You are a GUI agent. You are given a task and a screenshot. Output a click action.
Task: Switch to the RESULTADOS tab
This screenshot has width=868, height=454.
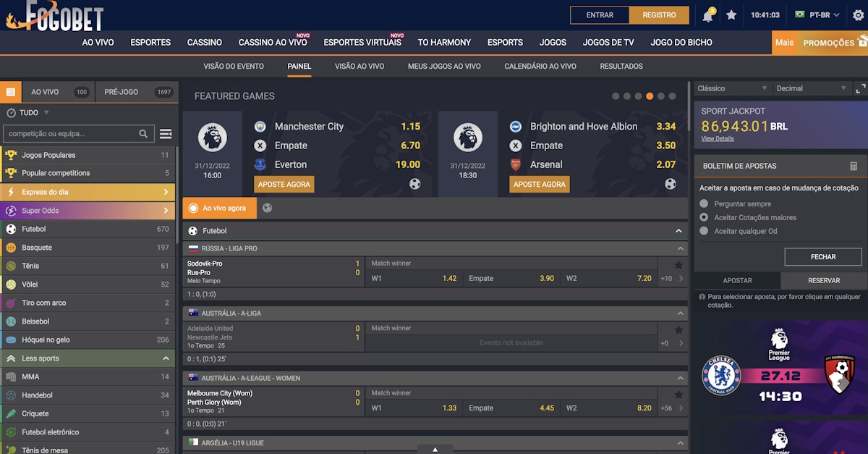click(x=621, y=66)
